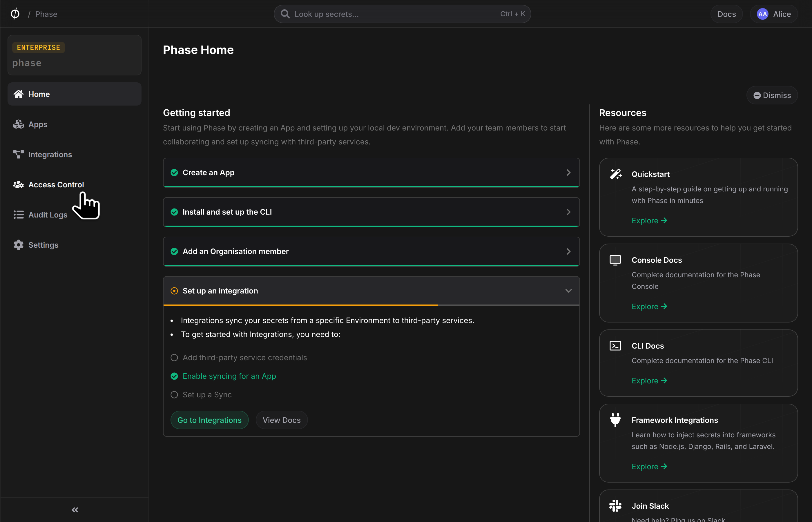Collapse Set up an integration section chevron
This screenshot has width=812, height=522.
[569, 291]
